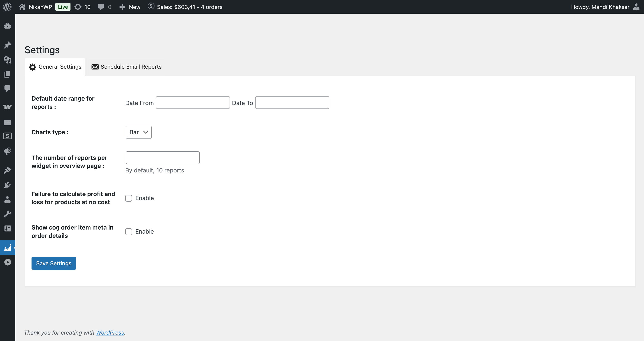The width and height of the screenshot is (644, 341).
Task: Open the Charts type dropdown
Action: (x=138, y=132)
